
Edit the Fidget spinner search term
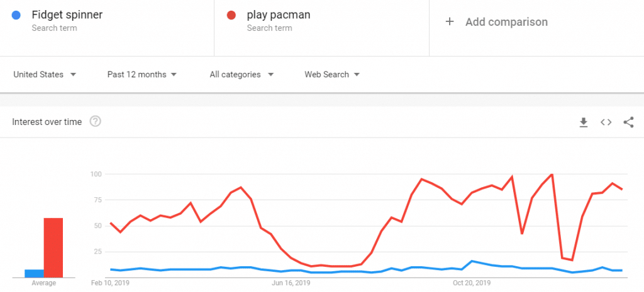click(67, 15)
